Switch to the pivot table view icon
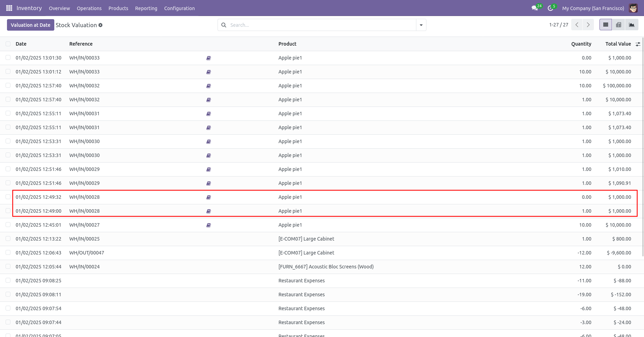This screenshot has height=337, width=644. pos(619,25)
